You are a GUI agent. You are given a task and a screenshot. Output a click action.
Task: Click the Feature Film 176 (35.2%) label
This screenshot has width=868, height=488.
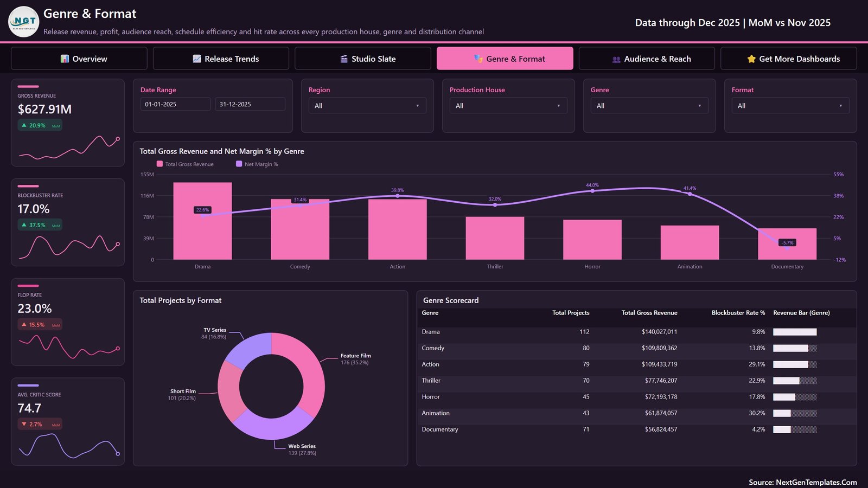pyautogui.click(x=355, y=359)
